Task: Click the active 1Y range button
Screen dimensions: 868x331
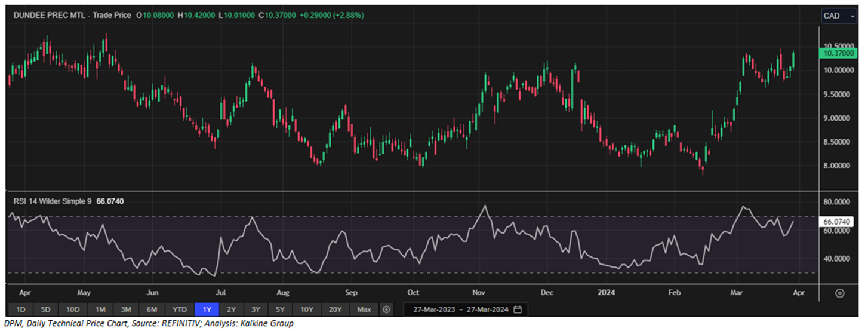Action: (x=207, y=309)
